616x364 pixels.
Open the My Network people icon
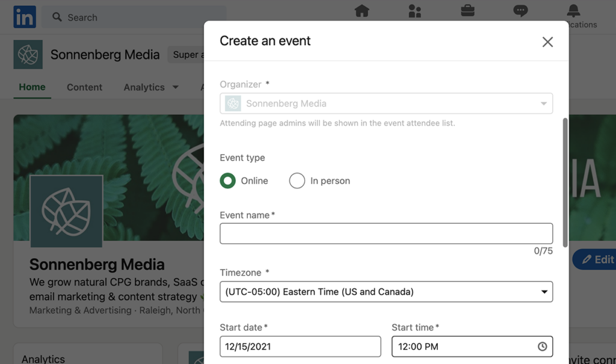(414, 11)
